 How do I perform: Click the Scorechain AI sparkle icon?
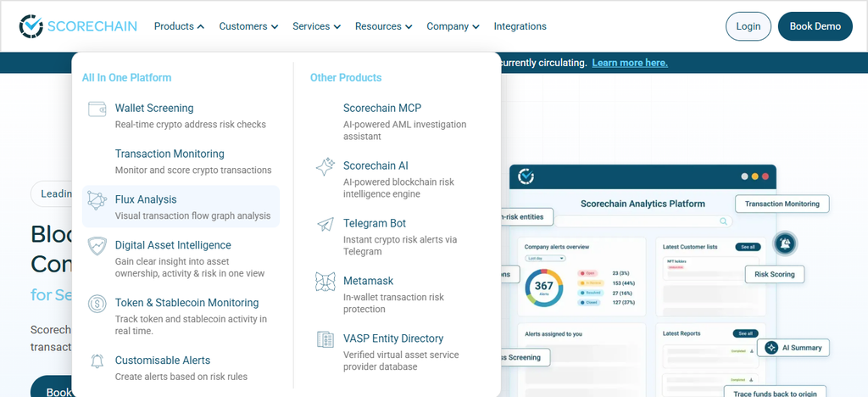(x=325, y=166)
